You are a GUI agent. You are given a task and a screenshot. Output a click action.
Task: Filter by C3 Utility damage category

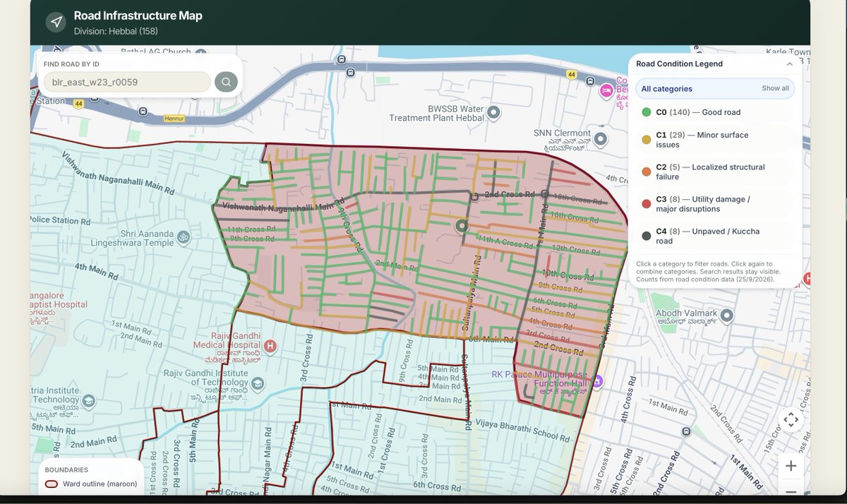[715, 204]
